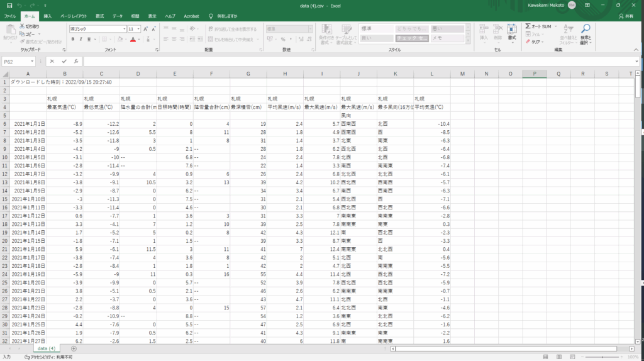
Task: Open the Name Box dropdown arrow
Action: (33, 62)
